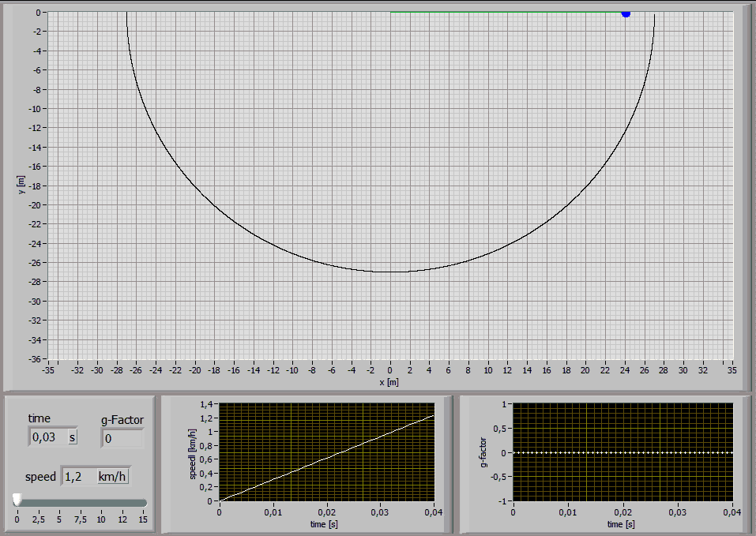Click the speed [km/h] axis label
The image size is (756, 536).
tap(193, 454)
